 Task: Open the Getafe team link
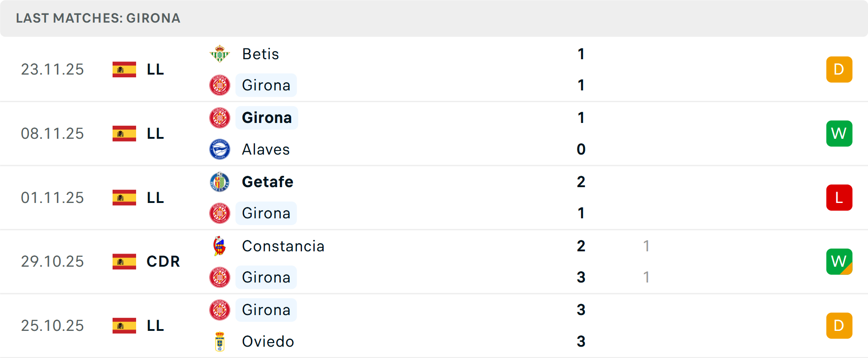268,182
